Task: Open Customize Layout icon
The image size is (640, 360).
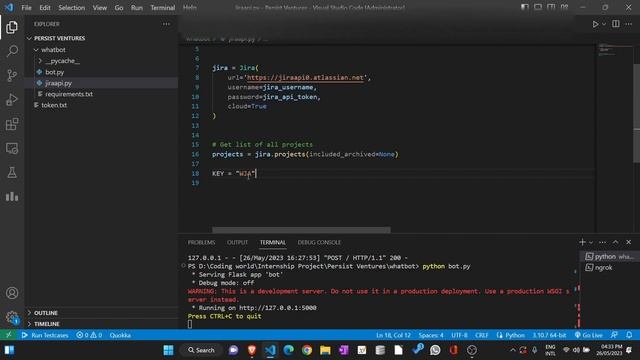Action: [564, 7]
